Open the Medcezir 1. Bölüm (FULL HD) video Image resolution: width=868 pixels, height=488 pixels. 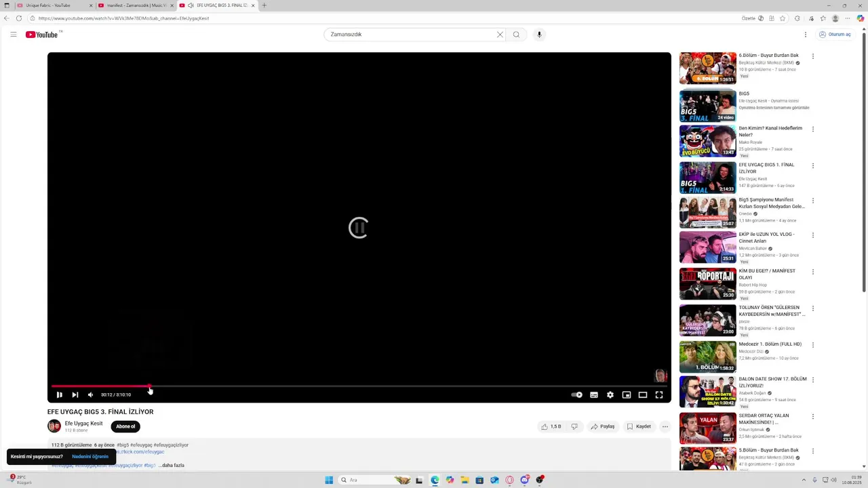(x=707, y=357)
